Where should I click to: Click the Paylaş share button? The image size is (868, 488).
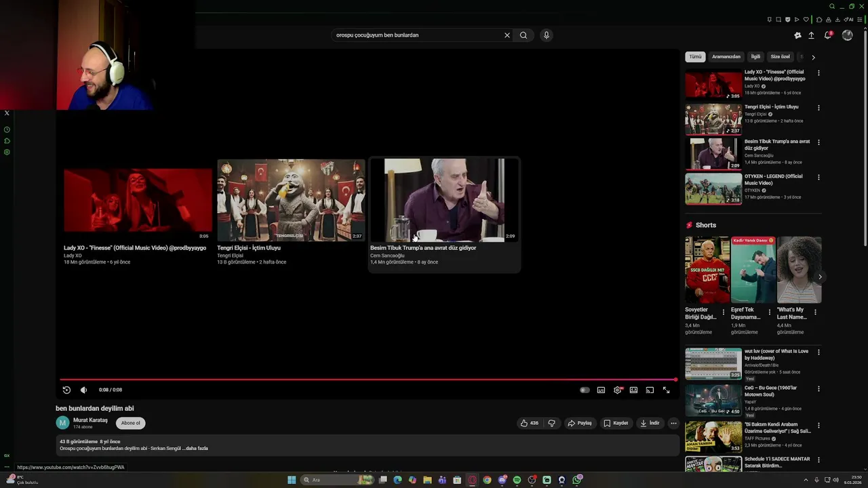click(x=580, y=423)
